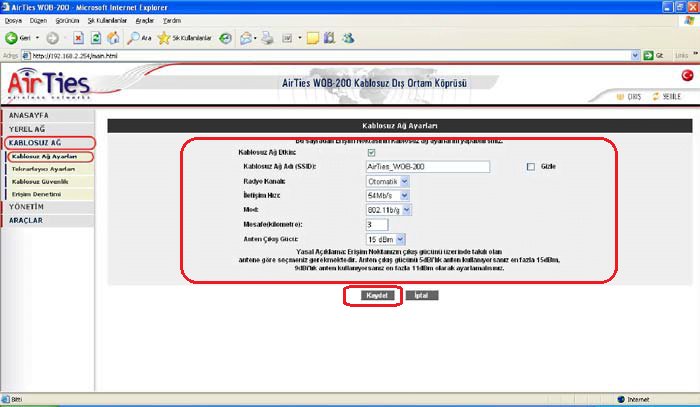The image size is (700, 407).
Task: Click the Messenger people toolbar icon
Action: pyautogui.click(x=348, y=38)
